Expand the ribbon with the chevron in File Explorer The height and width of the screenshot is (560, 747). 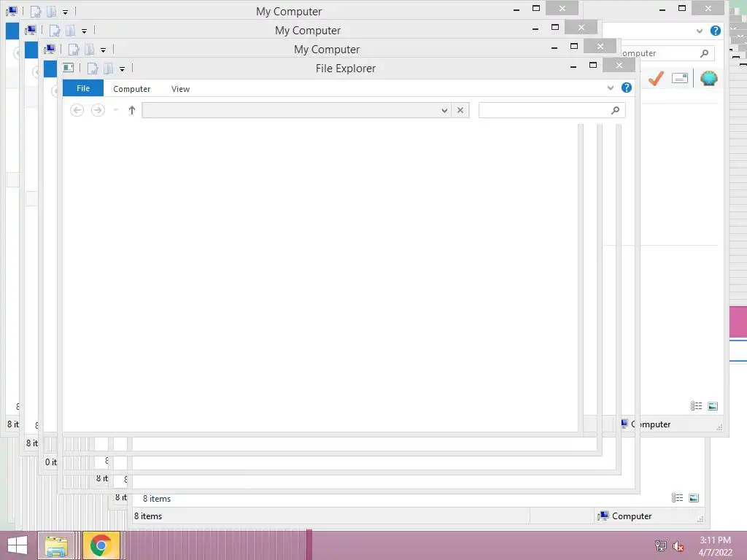[x=611, y=87]
